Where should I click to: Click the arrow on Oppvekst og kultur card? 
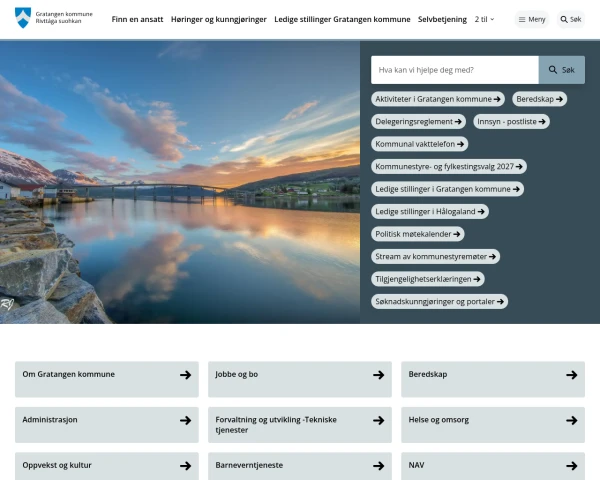pos(186,466)
